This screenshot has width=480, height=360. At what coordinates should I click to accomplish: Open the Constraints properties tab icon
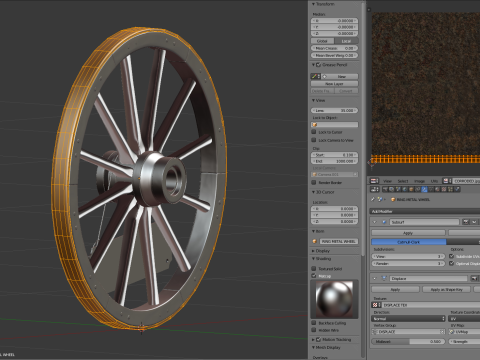pos(417,189)
